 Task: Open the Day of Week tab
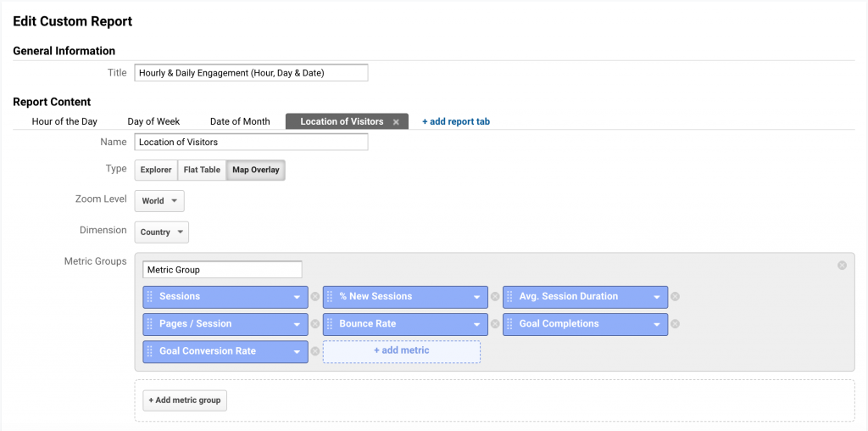153,121
